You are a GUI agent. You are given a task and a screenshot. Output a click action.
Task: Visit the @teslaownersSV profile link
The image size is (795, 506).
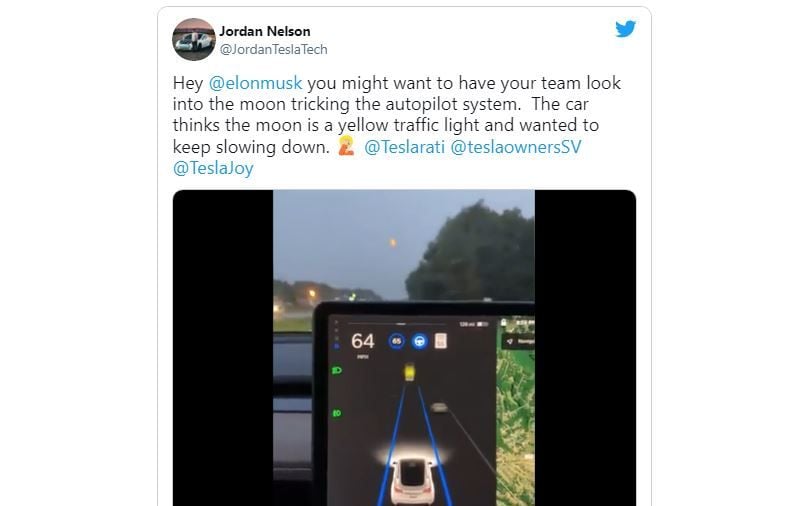[x=516, y=147]
